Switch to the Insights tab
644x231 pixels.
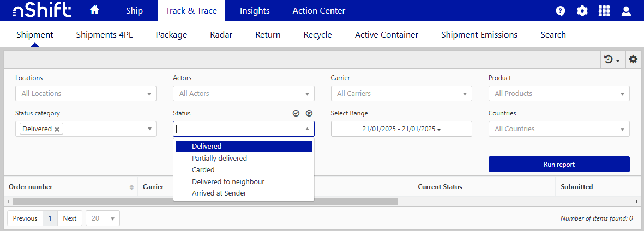255,11
